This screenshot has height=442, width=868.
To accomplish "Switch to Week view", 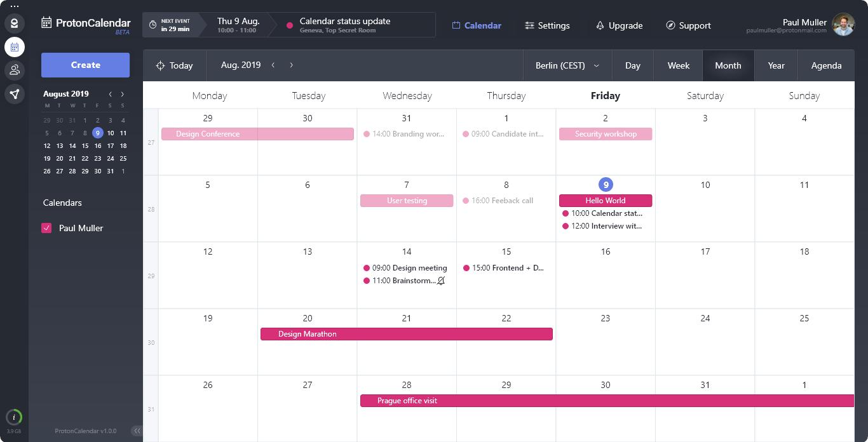I will pos(679,65).
